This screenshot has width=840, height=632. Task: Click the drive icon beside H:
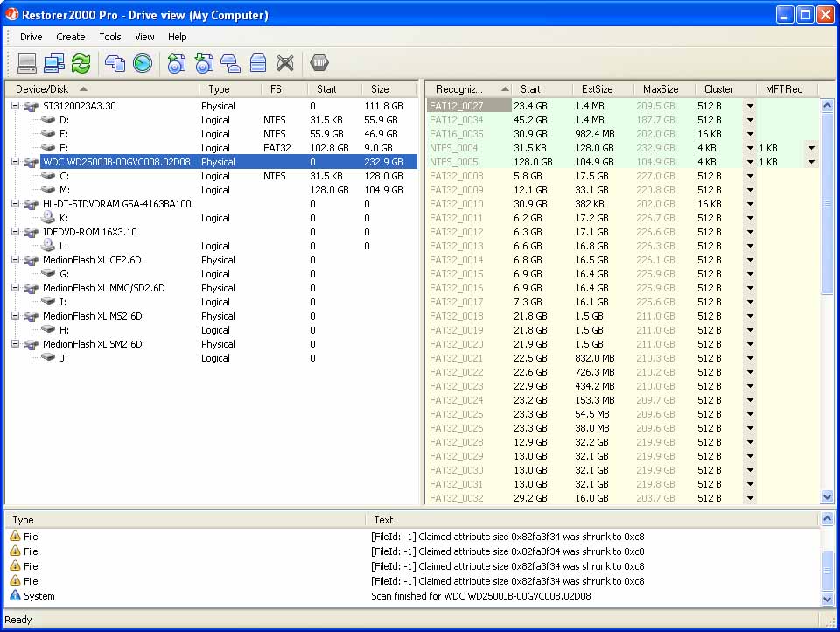[48, 330]
